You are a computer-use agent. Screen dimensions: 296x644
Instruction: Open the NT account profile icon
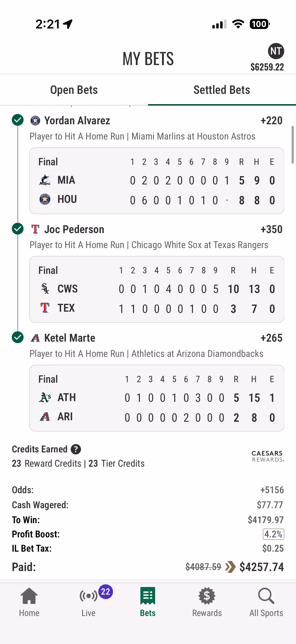[x=276, y=51]
